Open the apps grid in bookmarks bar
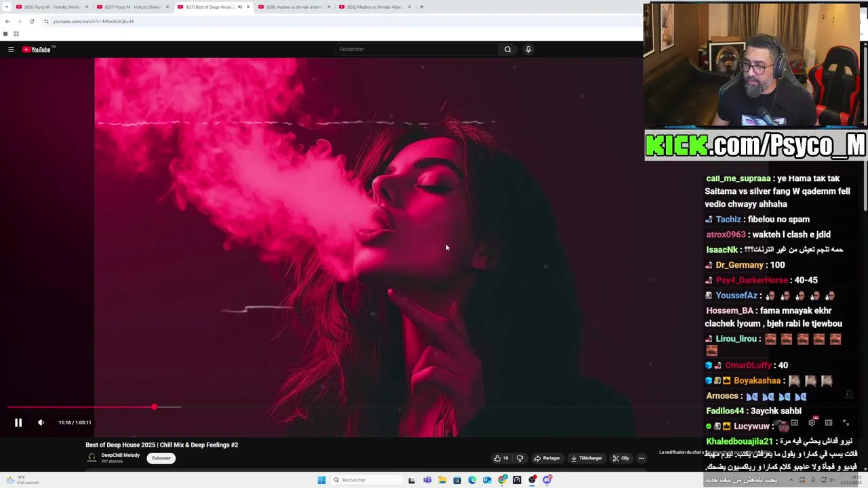 coord(16,34)
